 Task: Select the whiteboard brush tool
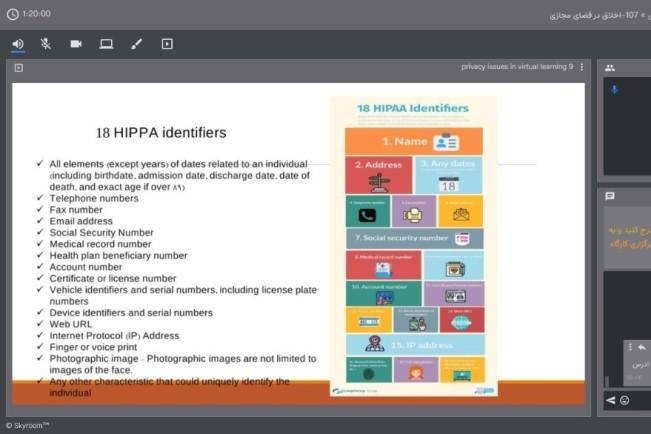(136, 44)
